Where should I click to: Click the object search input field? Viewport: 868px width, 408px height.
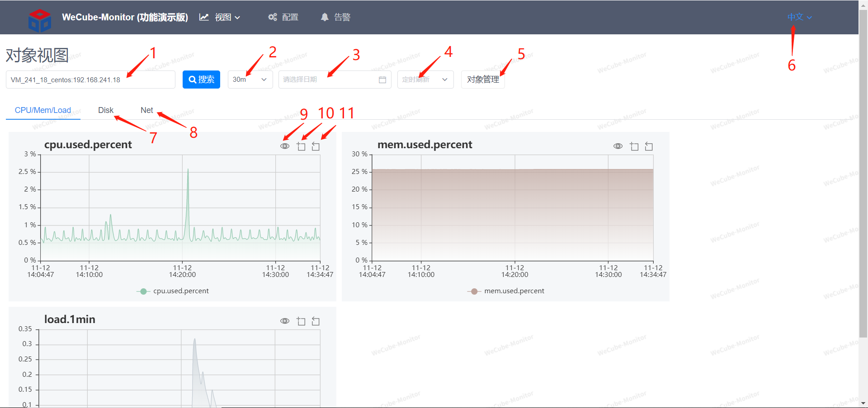pyautogui.click(x=90, y=80)
